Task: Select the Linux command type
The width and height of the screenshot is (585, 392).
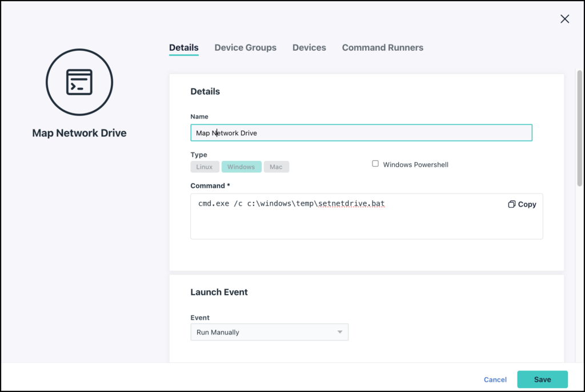Action: pyautogui.click(x=205, y=167)
